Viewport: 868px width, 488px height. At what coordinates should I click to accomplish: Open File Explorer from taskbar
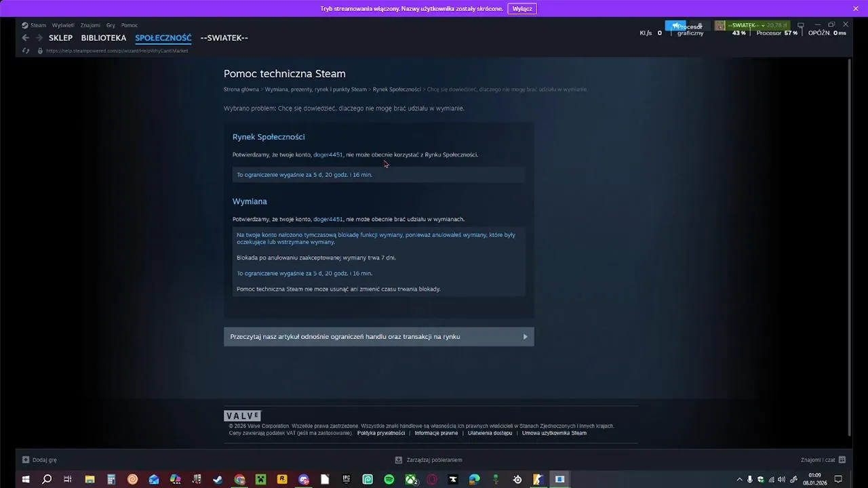(90, 479)
